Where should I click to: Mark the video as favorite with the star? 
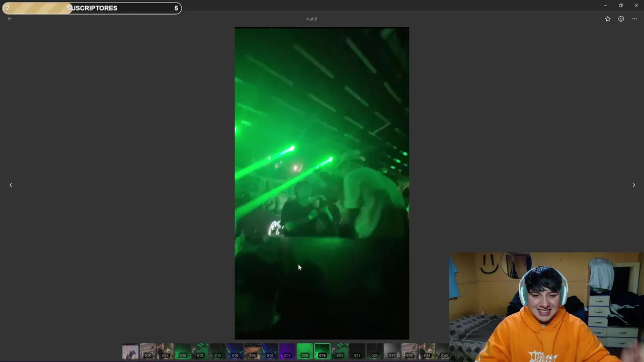point(608,19)
